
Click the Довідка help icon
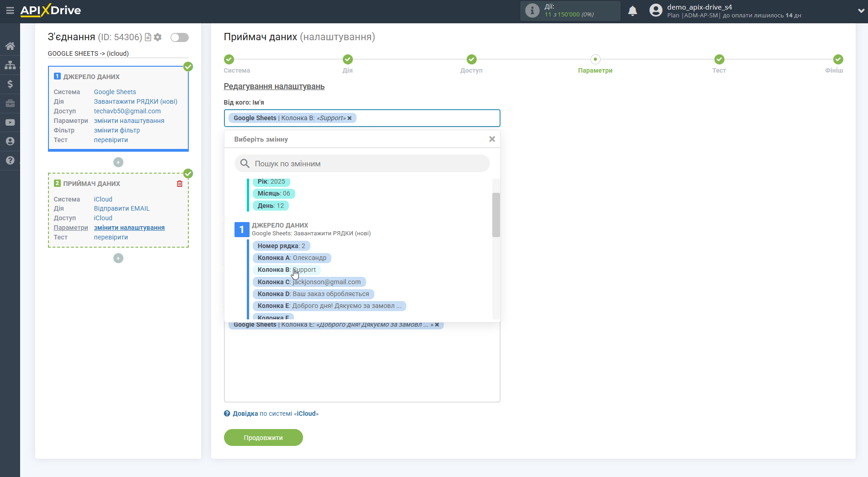pos(227,413)
